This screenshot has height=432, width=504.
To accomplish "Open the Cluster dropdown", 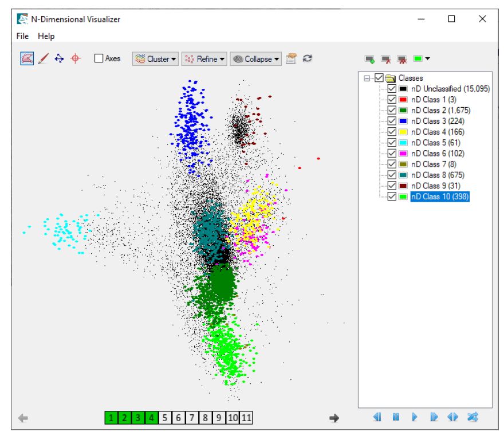I will click(155, 59).
